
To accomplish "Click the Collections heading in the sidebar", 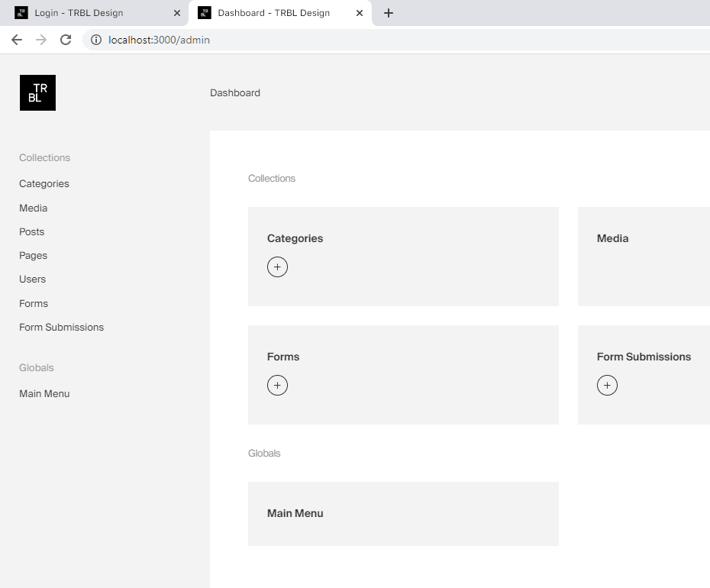I will point(44,157).
